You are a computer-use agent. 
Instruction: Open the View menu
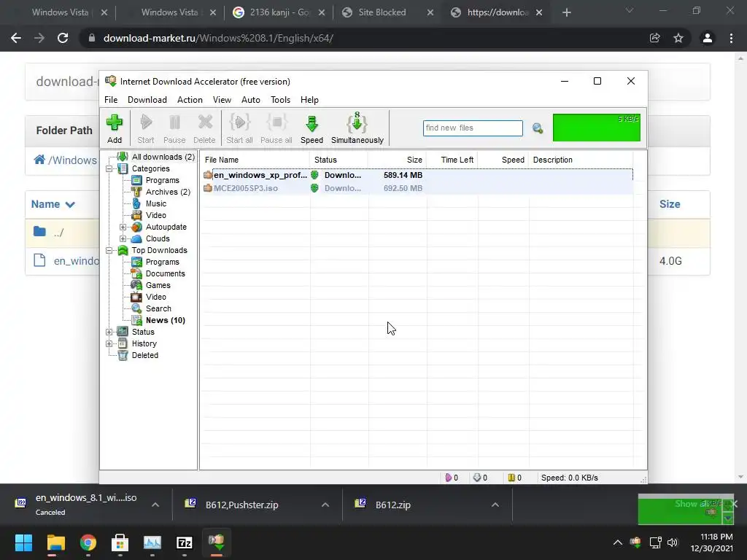coord(222,99)
